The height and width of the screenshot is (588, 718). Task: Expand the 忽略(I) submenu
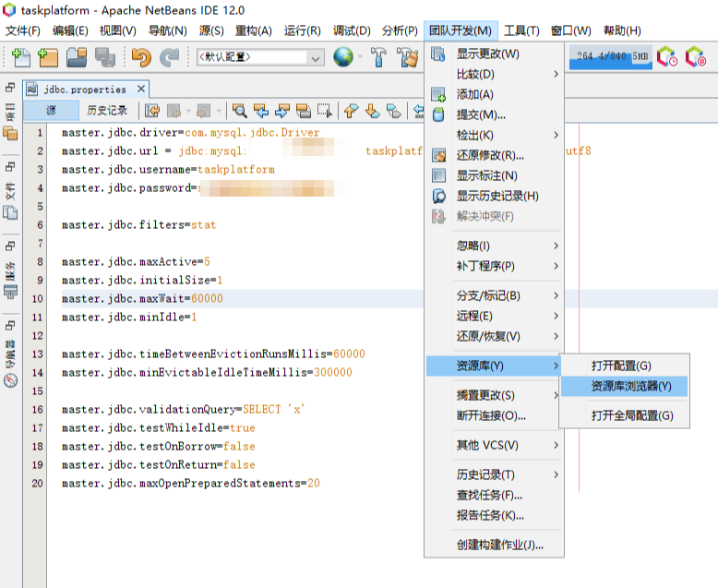click(x=494, y=246)
